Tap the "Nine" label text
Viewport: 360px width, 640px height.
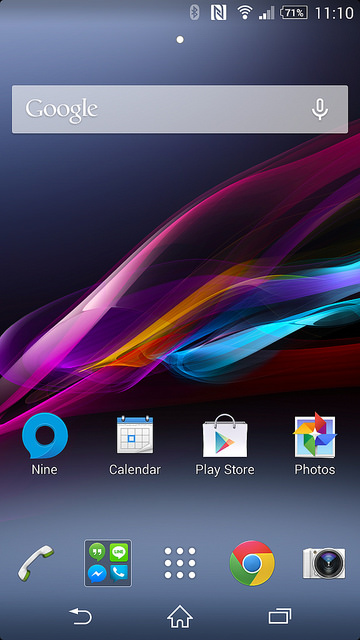pos(44,469)
